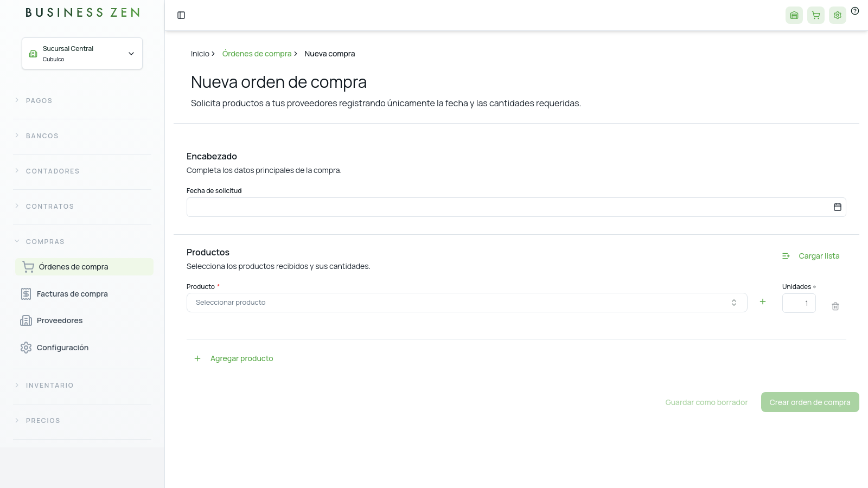The image size is (868, 488).
Task: Click the Facturas de compra invoice icon
Action: coord(26,294)
